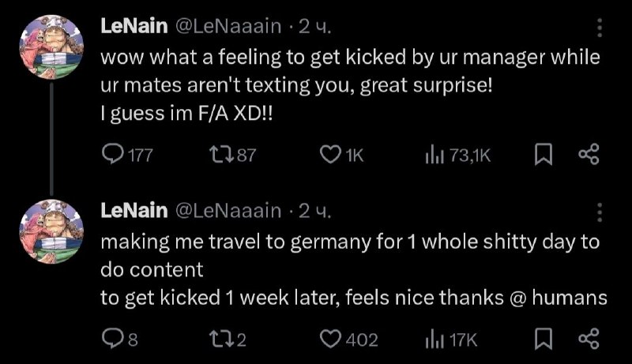
Task: Like the first tweet with 1K likes
Action: tap(329, 156)
